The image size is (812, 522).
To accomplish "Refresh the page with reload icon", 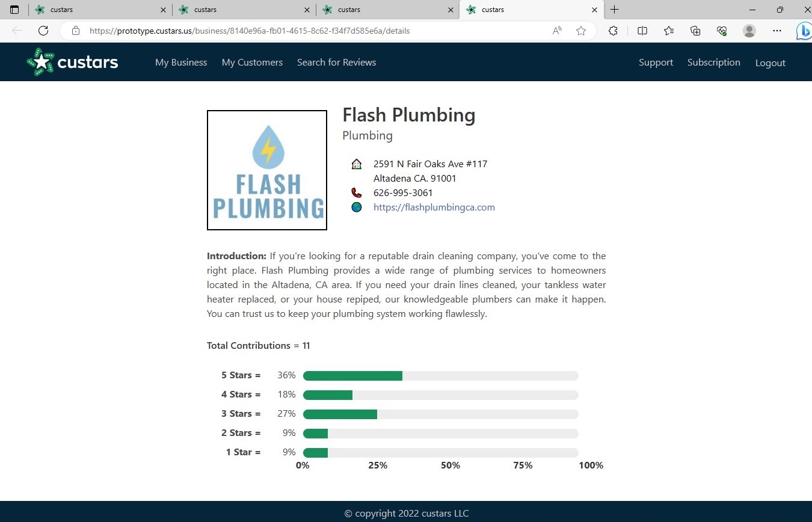I will point(43,31).
